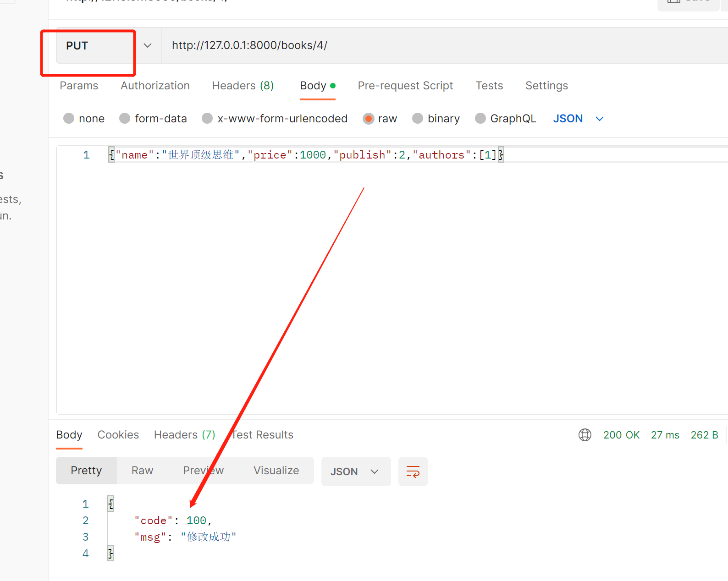This screenshot has width=728, height=581.
Task: Open the Pre-request Script tab
Action: (x=405, y=86)
